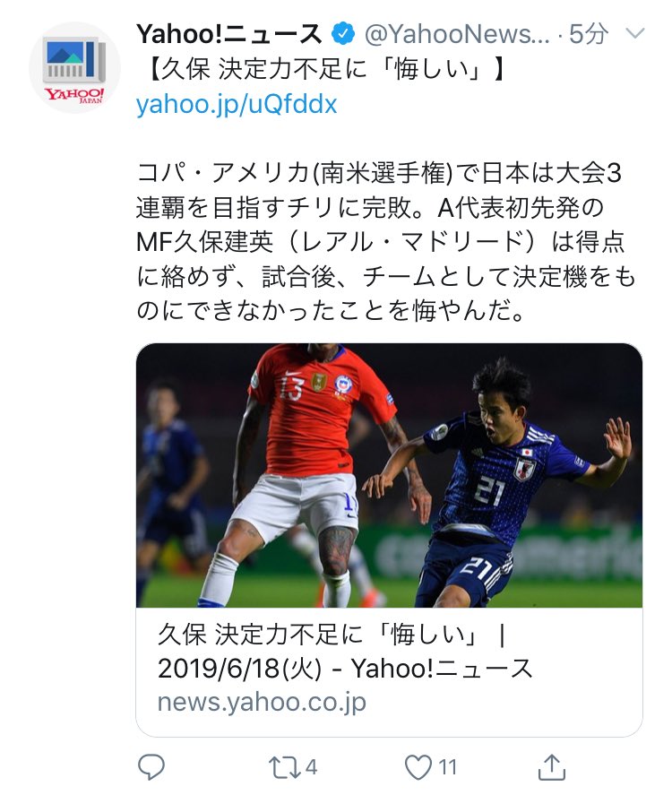Image resolution: width=672 pixels, height=795 pixels.
Task: Tap the 5分 timestamp
Action: (x=589, y=34)
